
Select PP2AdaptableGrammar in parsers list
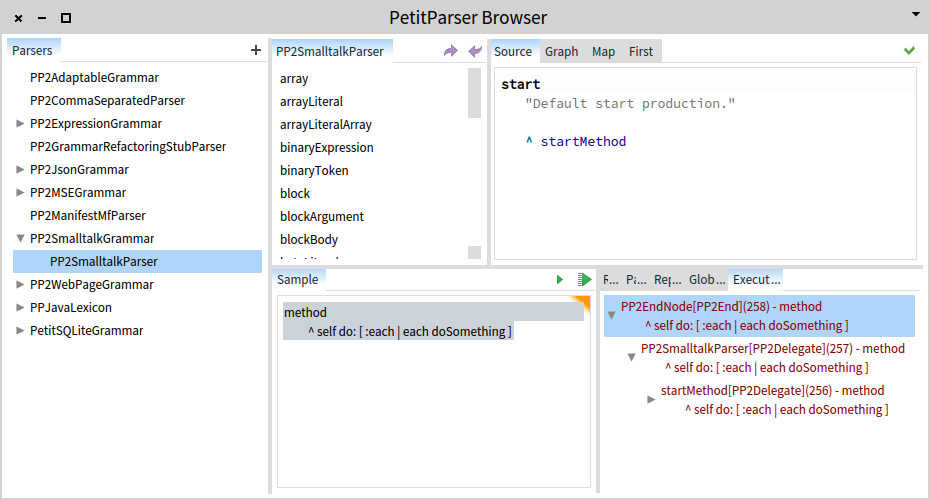coord(94,78)
